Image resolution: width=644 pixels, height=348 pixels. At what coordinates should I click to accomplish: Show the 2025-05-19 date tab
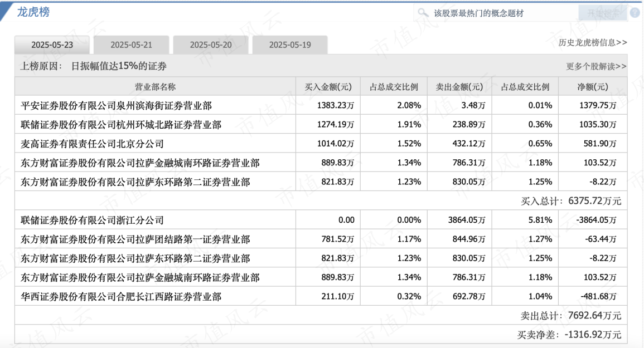[290, 45]
